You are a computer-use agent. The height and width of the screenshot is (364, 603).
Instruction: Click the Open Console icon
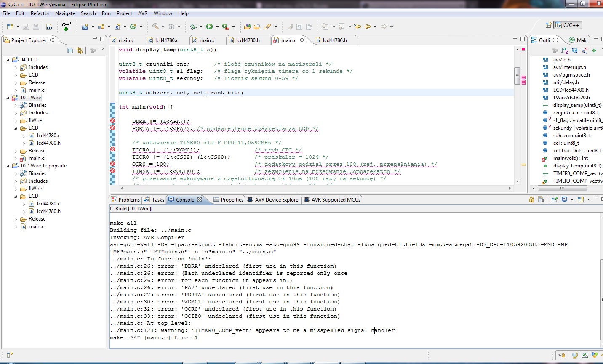(581, 199)
